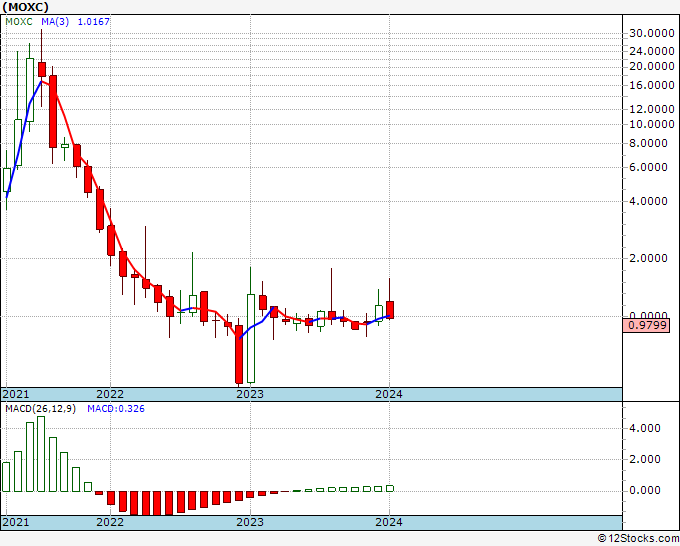This screenshot has height=546, width=680.
Task: Click the current price tag 0.9799
Action: tap(646, 325)
